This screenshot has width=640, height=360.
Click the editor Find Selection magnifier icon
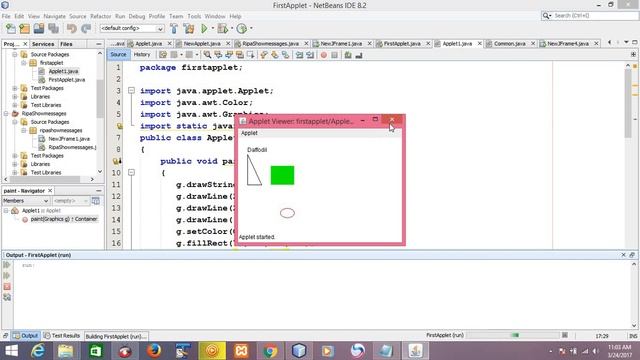(x=207, y=55)
